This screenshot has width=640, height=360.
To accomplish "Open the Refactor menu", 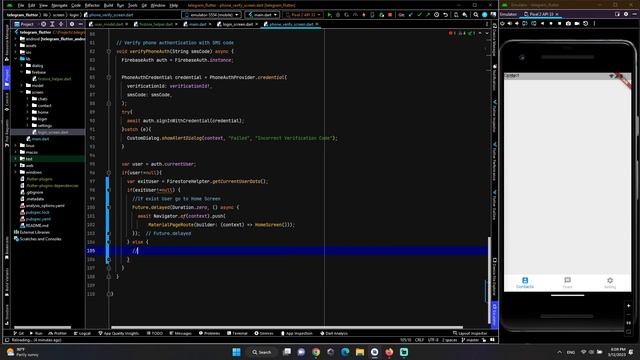I will coord(92,5).
